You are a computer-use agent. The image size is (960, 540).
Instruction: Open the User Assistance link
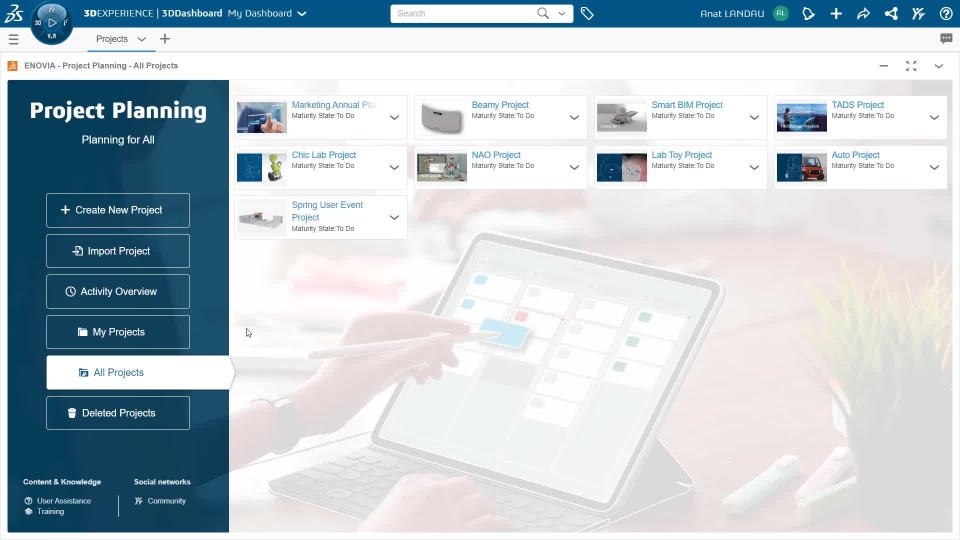(x=64, y=501)
